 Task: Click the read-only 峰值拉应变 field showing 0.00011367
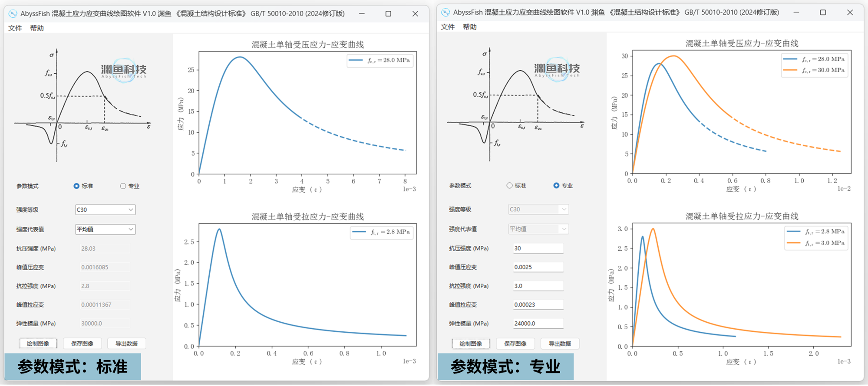[105, 305]
